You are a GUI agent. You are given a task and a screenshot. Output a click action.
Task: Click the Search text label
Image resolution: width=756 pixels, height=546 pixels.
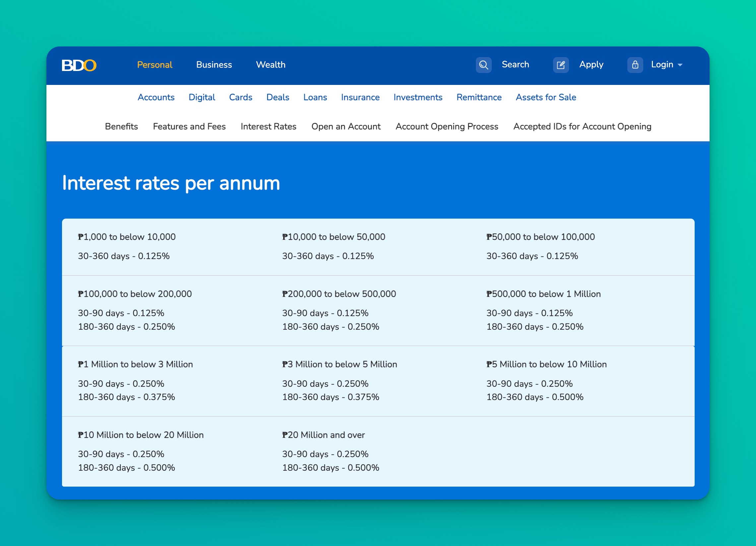tap(515, 64)
